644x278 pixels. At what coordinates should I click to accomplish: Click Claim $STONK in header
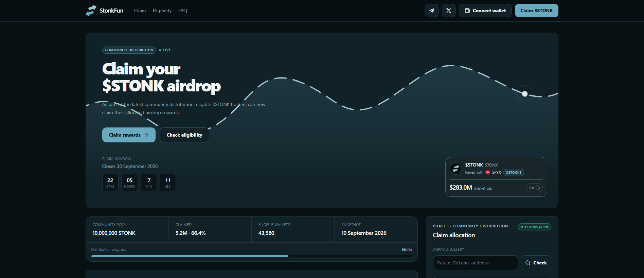click(x=536, y=11)
